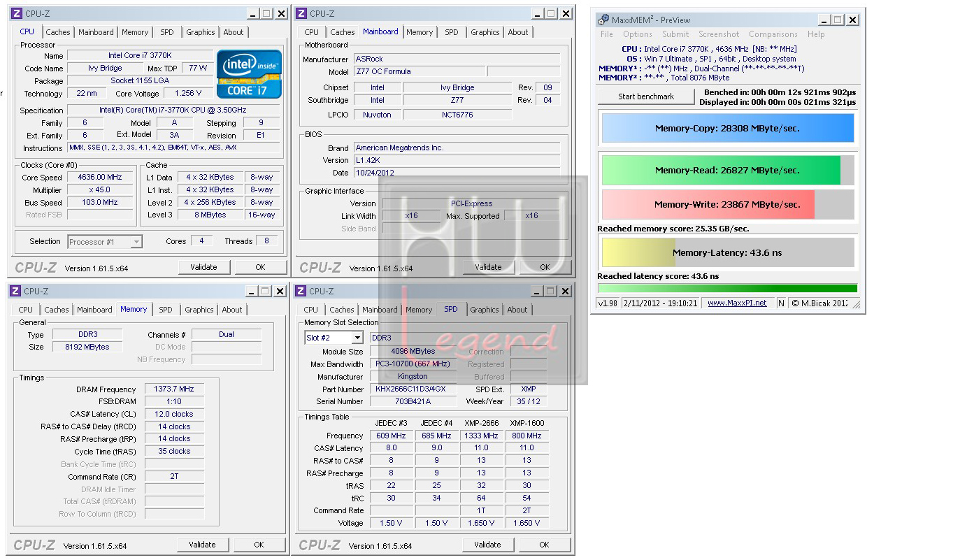The height and width of the screenshot is (560, 967).
Task: Open the SPD tab in top-left CPU window
Action: point(167,32)
